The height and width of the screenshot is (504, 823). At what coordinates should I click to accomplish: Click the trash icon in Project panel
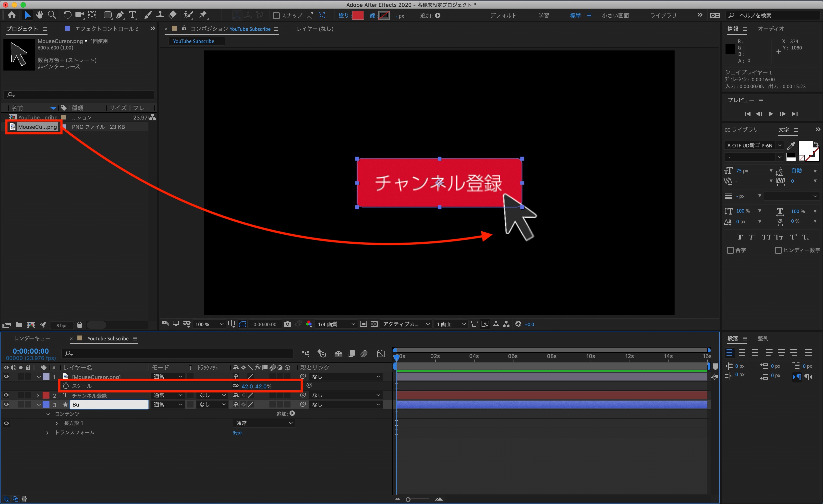[80, 325]
